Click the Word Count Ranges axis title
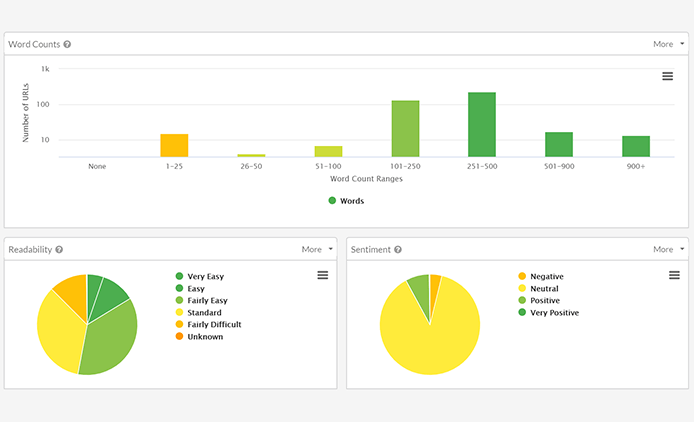Viewport: 694px width, 422px height. [x=366, y=179]
